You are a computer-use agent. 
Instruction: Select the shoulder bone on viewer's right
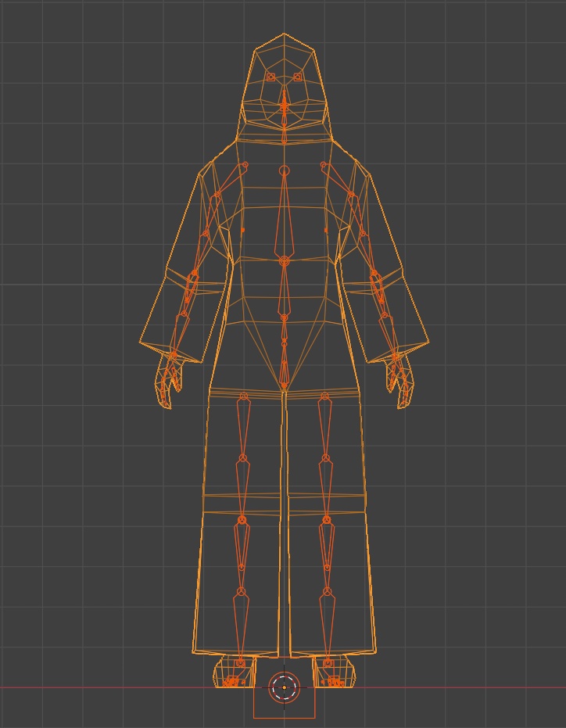click(x=338, y=180)
